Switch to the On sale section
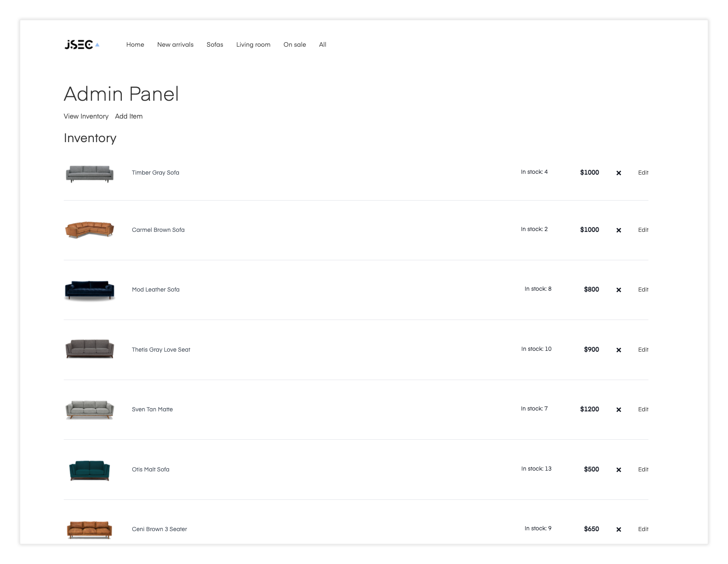The height and width of the screenshot is (564, 728). point(295,45)
